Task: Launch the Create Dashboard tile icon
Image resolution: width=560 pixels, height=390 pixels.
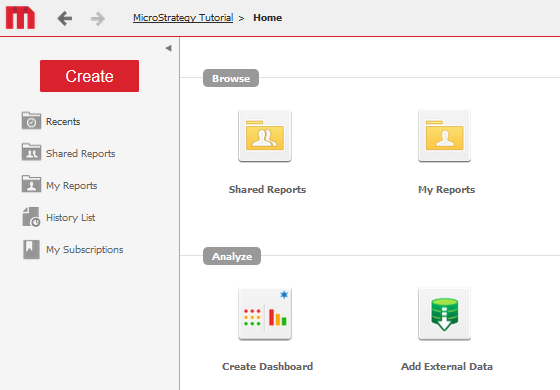Action: (265, 314)
